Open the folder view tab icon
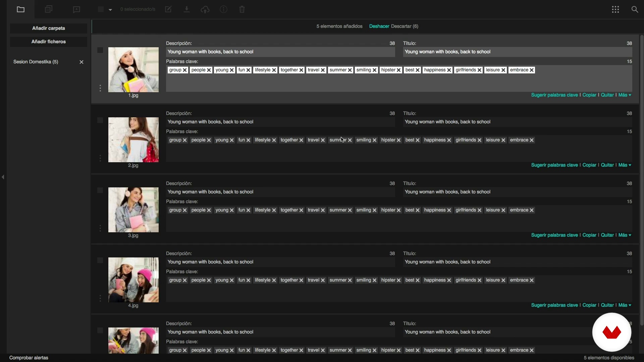 point(20,9)
